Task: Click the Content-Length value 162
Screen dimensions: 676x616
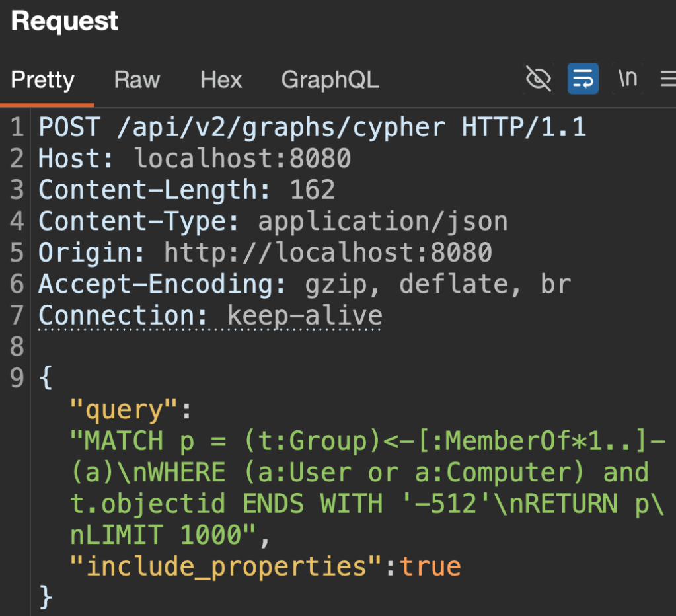Action: 313,190
